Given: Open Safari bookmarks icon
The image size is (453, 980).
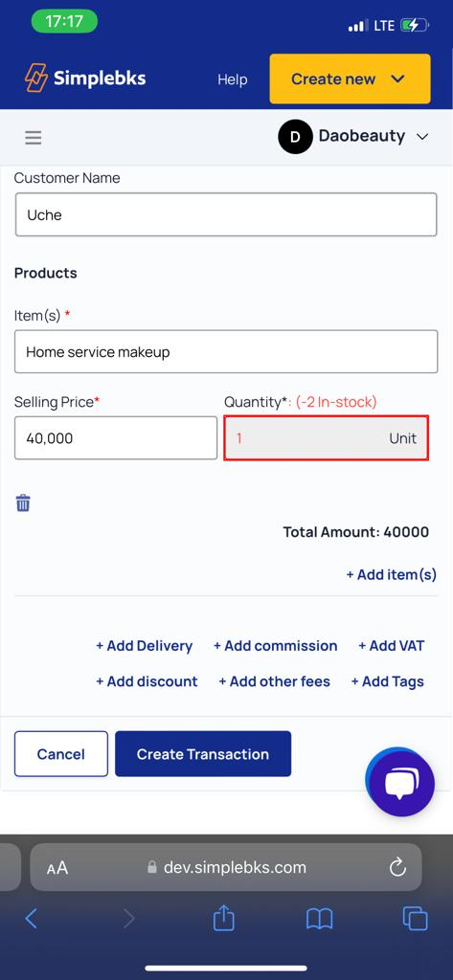Looking at the screenshot, I should 319,919.
